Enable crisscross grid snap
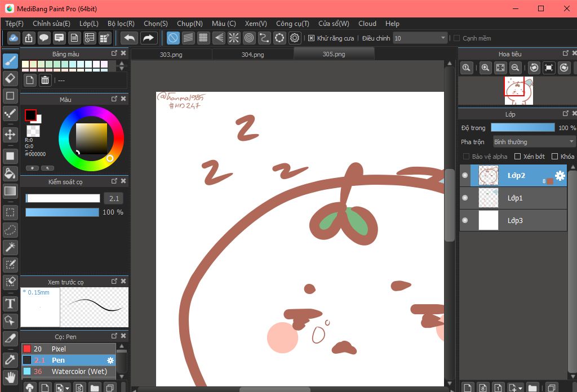 pyautogui.click(x=203, y=38)
